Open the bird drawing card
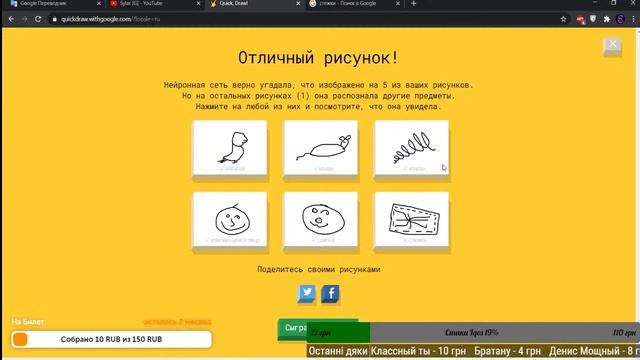Image resolution: width=640 pixels, height=360 pixels. (230, 148)
